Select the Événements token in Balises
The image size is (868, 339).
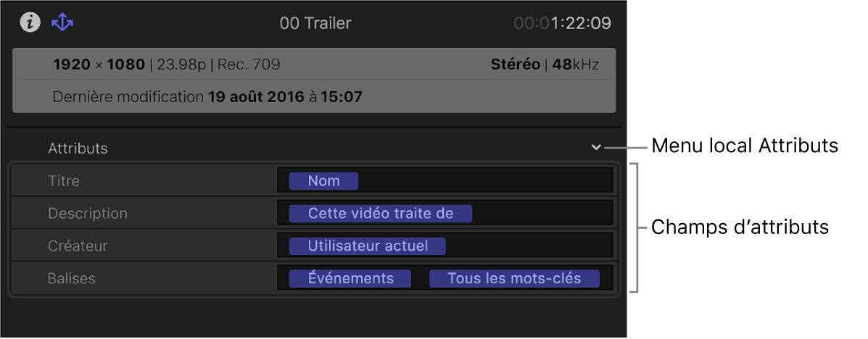(350, 279)
